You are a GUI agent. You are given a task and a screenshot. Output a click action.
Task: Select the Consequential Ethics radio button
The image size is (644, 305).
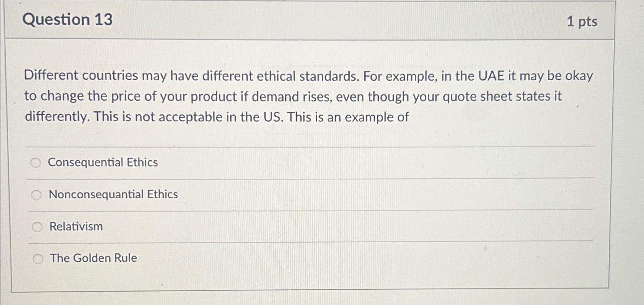36,163
